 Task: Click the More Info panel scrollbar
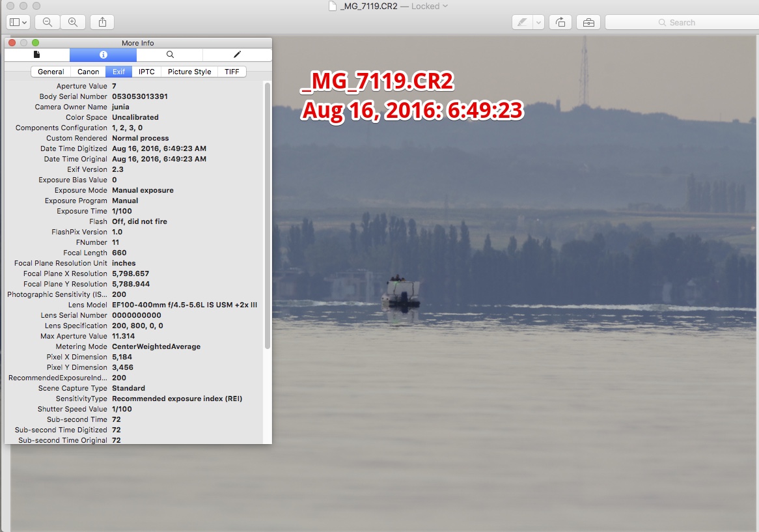(x=267, y=215)
